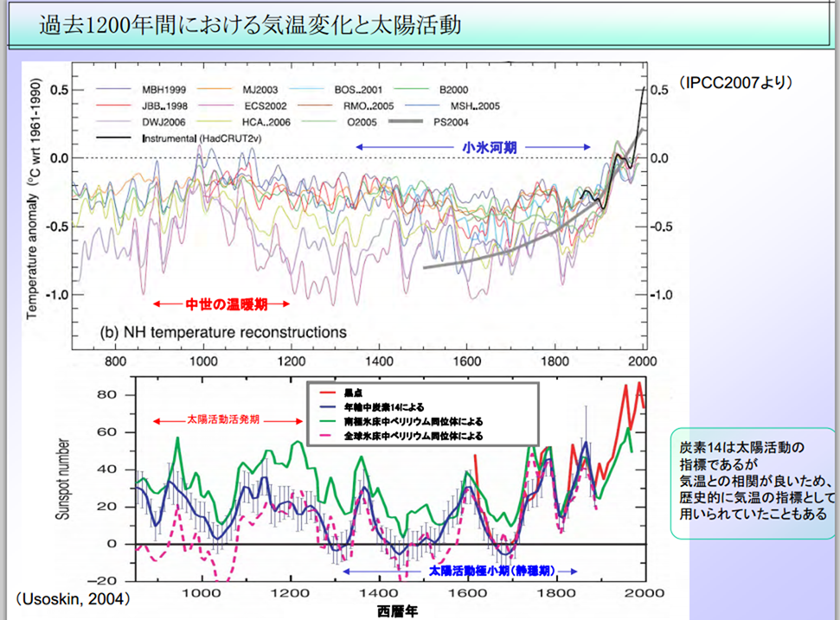Image resolution: width=840 pixels, height=620 pixels.
Task: Click legend label JBB..1998
Action: tap(165, 106)
